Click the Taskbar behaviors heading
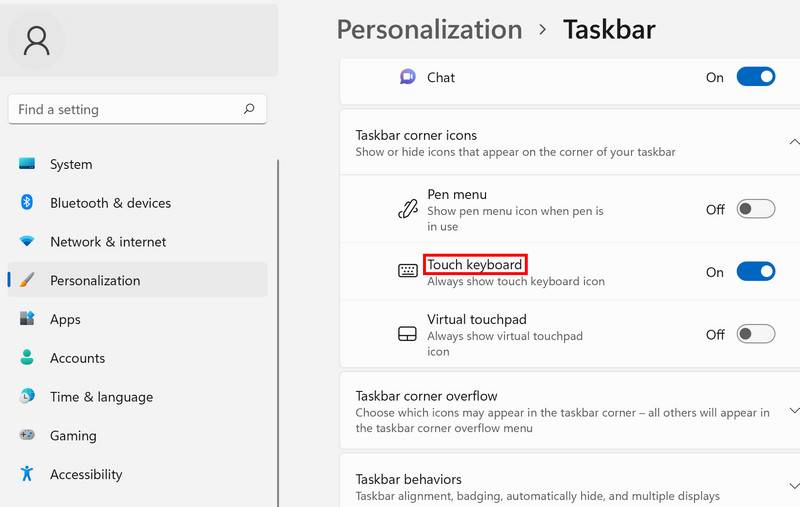This screenshot has width=800, height=507. click(408, 479)
